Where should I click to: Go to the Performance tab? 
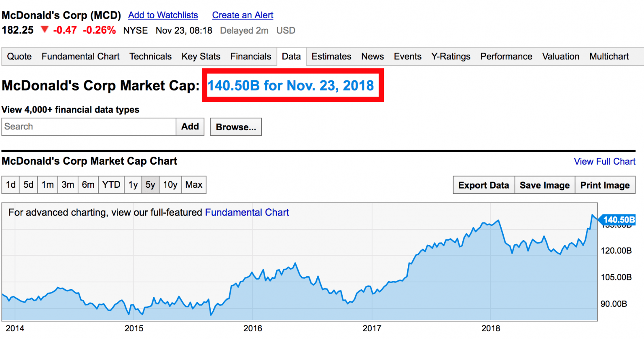(506, 56)
